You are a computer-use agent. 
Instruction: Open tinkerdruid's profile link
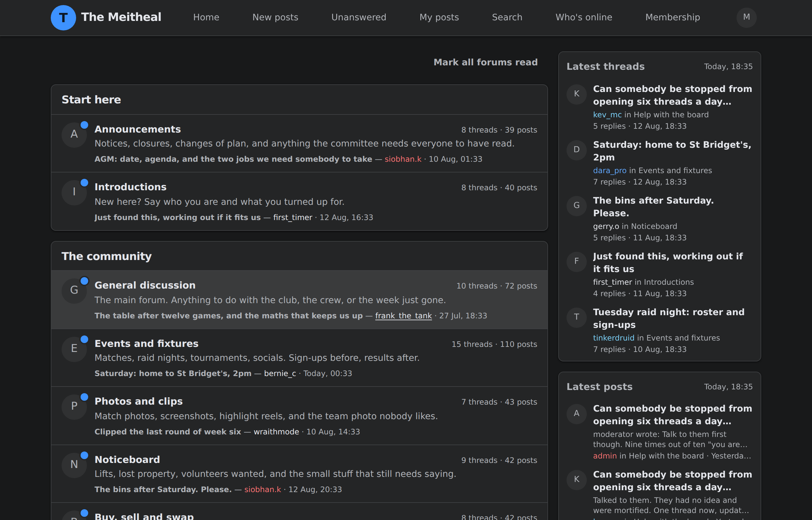(614, 338)
